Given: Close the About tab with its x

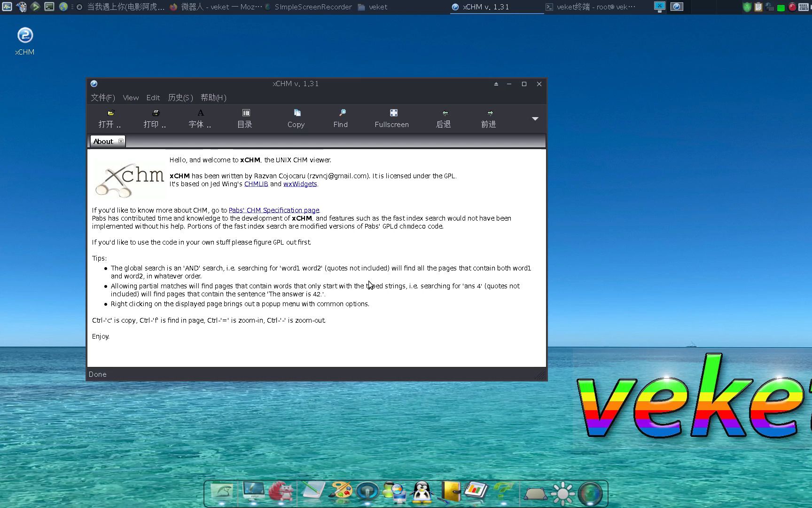Looking at the screenshot, I should (121, 141).
